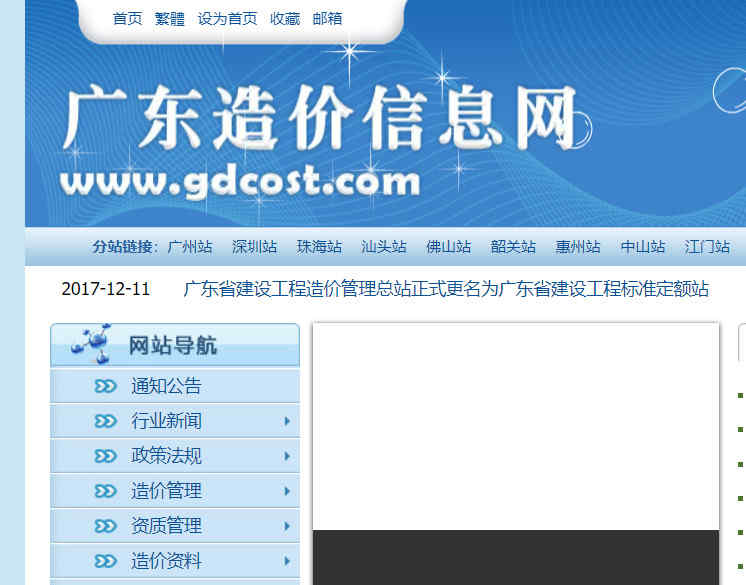Expand the 造价资料 submenu arrow
This screenshot has height=585, width=746.
[287, 561]
